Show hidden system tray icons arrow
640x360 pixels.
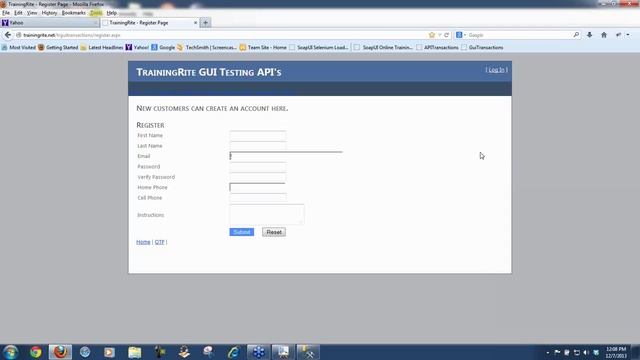pos(548,352)
